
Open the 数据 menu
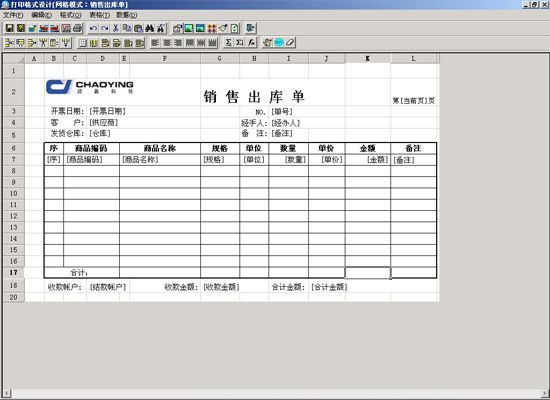click(x=127, y=15)
